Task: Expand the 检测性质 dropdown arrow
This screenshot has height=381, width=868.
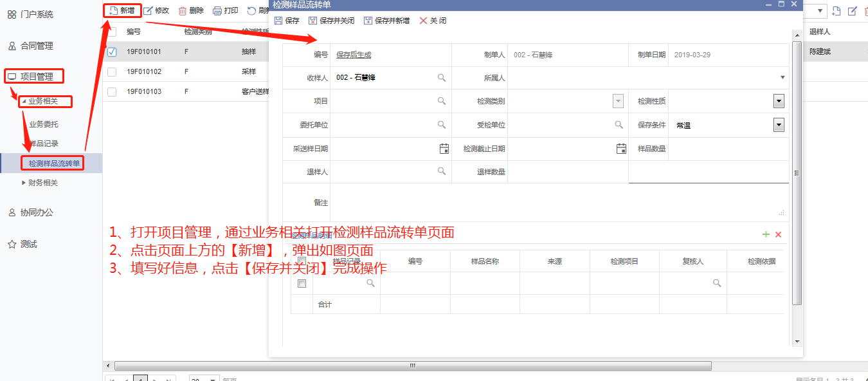Action: (778, 101)
